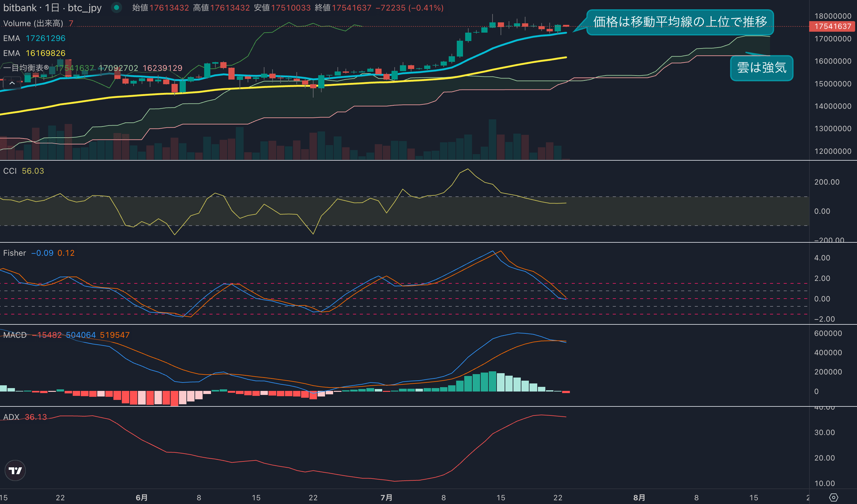Select the 一目均衡表 indicator legend
857x504 pixels.
[26, 68]
